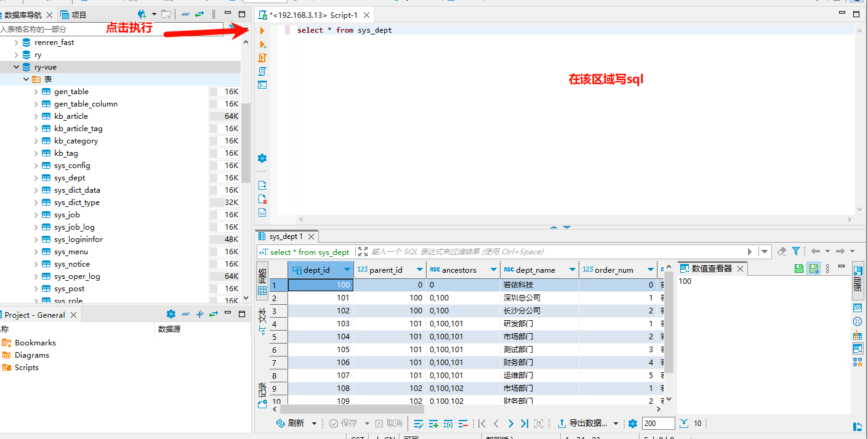Switch to the 项目 tab
The image size is (868, 439).
coord(73,15)
